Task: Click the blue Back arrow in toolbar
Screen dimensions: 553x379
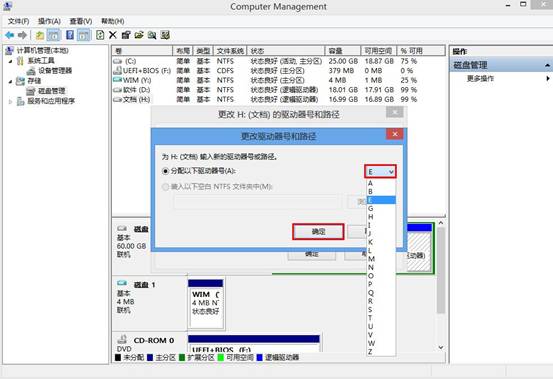Action: tap(10, 35)
